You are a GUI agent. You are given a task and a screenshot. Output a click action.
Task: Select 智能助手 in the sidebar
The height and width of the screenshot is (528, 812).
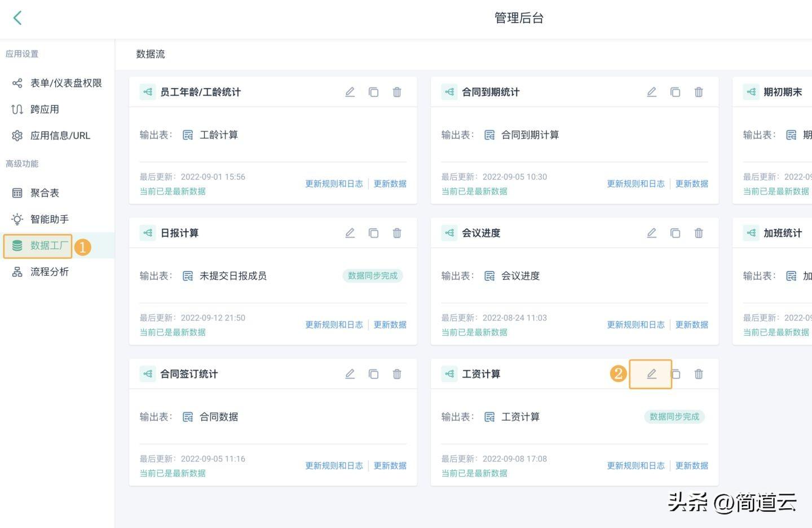(57, 219)
